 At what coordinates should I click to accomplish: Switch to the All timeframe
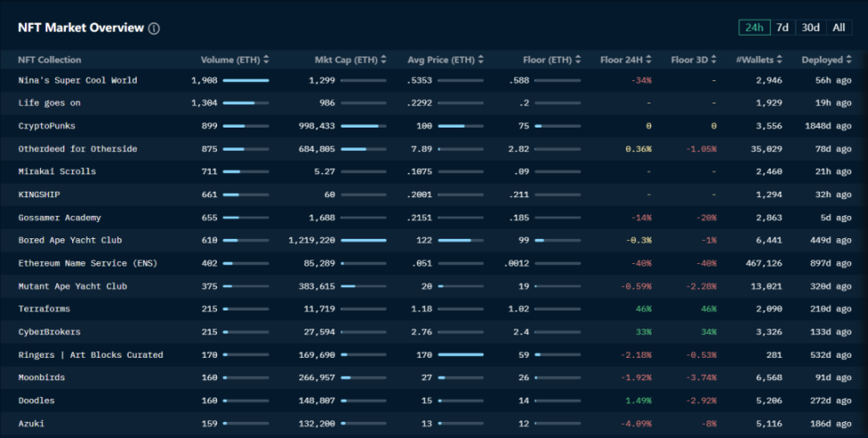[839, 28]
